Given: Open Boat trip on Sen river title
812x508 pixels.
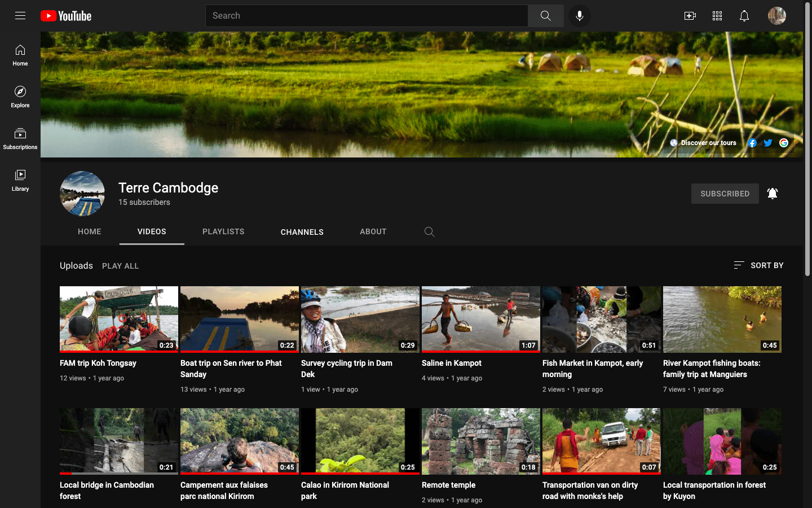Looking at the screenshot, I should (x=231, y=369).
